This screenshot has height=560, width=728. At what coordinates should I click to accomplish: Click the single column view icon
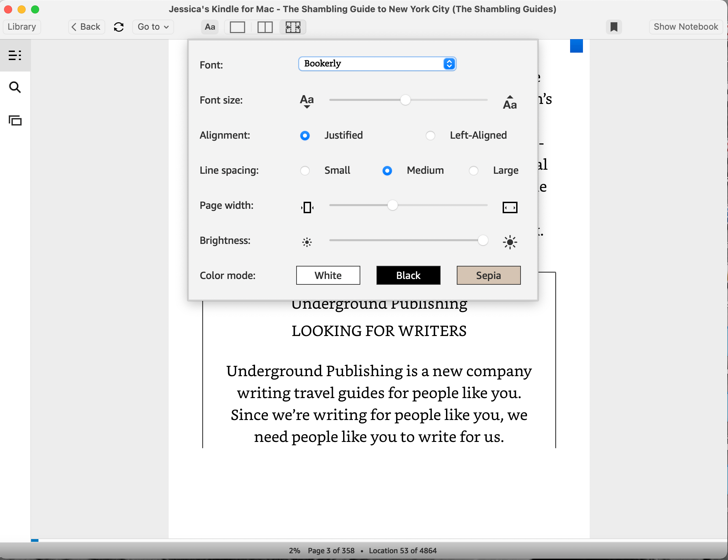point(238,26)
